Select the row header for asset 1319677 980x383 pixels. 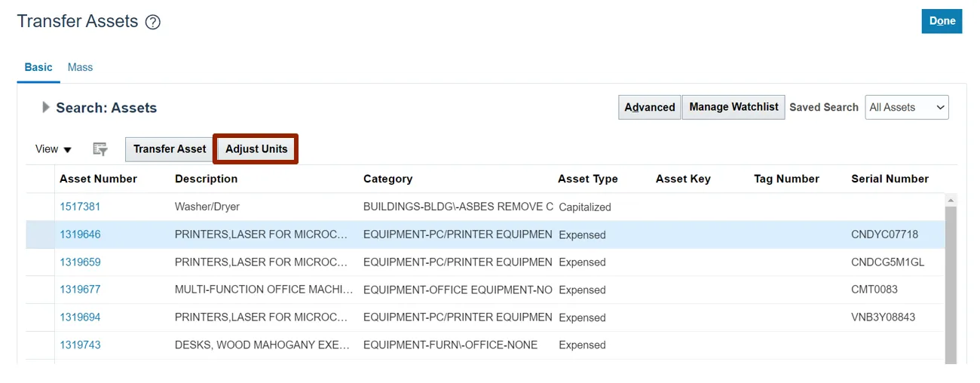click(40, 290)
